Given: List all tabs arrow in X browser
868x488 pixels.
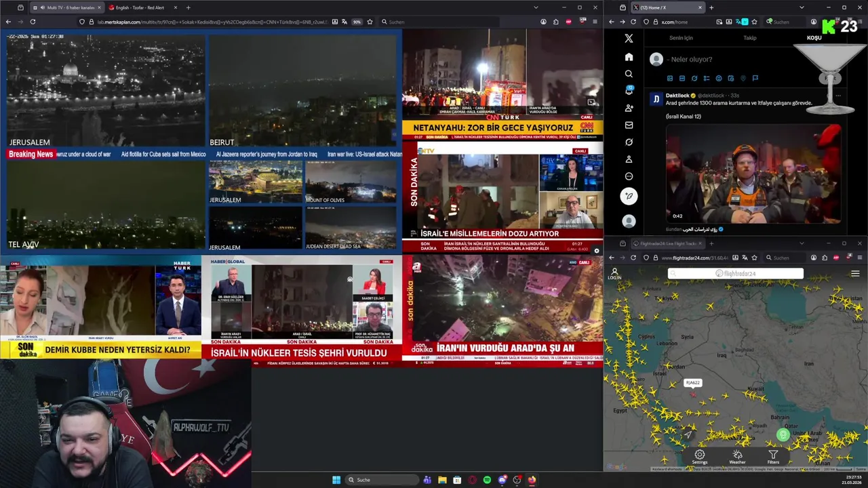Looking at the screenshot, I should [x=802, y=7].
